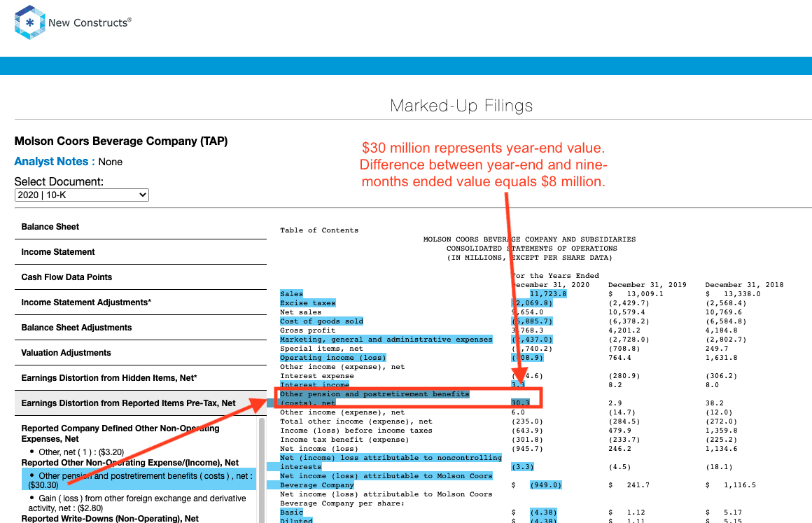Open the Valuation Adjustments section
The height and width of the screenshot is (523, 812).
140,353
